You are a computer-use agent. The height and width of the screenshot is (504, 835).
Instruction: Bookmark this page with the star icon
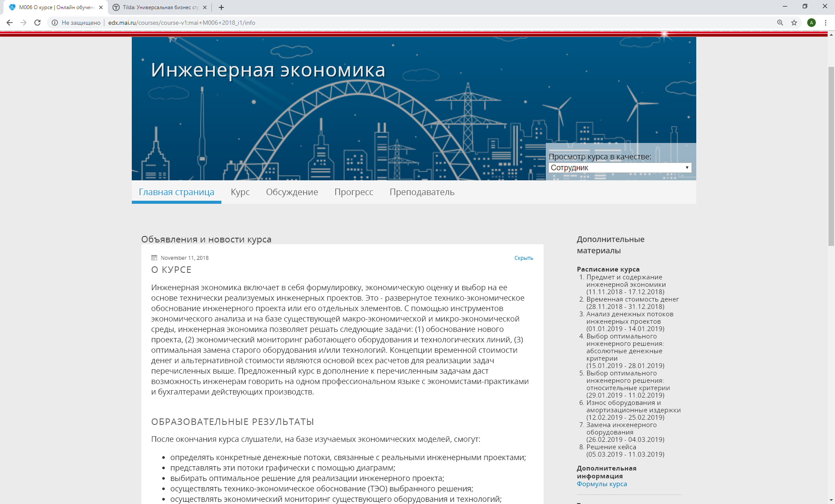point(794,23)
